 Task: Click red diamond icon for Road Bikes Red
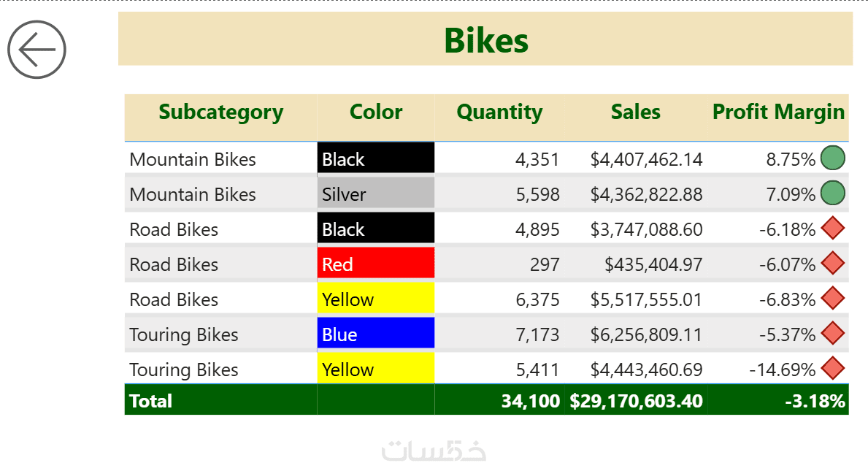[832, 264]
